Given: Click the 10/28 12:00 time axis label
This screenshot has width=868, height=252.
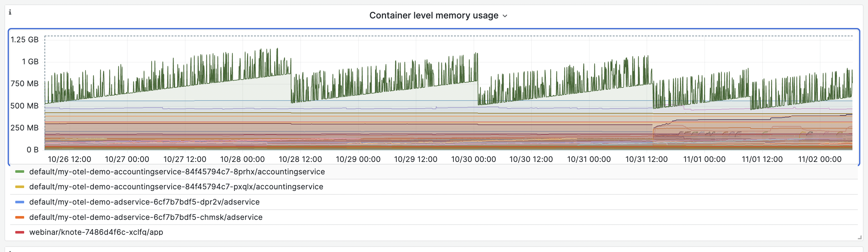Looking at the screenshot, I should [300, 159].
